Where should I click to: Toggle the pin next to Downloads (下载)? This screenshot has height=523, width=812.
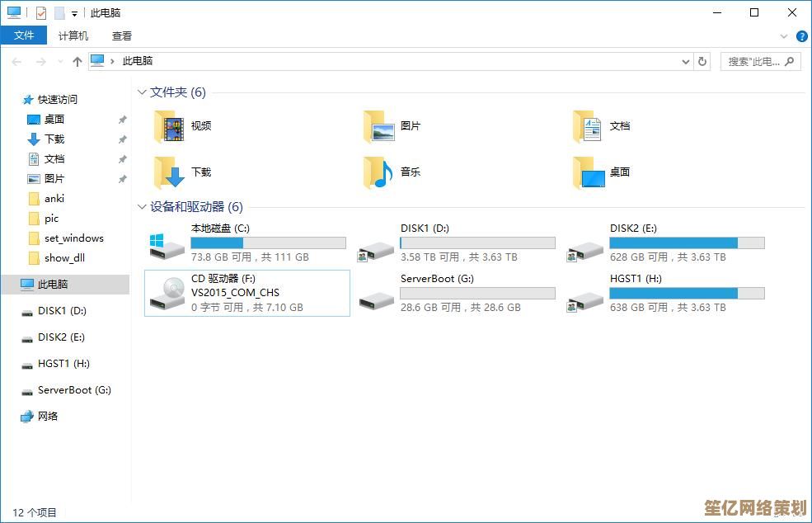[x=122, y=139]
